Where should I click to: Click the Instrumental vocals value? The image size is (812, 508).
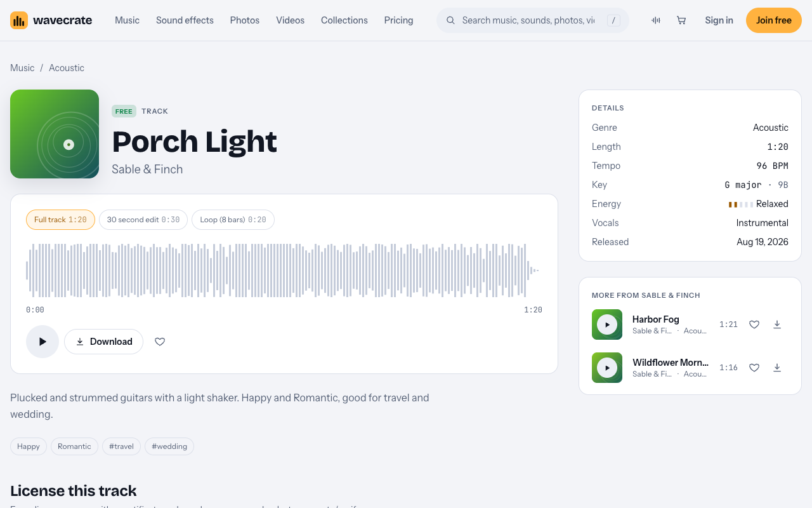763,223
